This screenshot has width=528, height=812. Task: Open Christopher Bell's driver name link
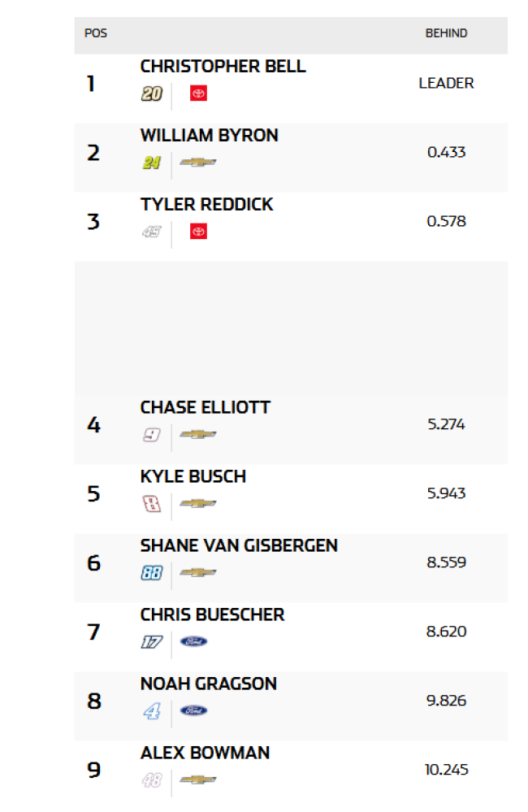click(x=223, y=67)
